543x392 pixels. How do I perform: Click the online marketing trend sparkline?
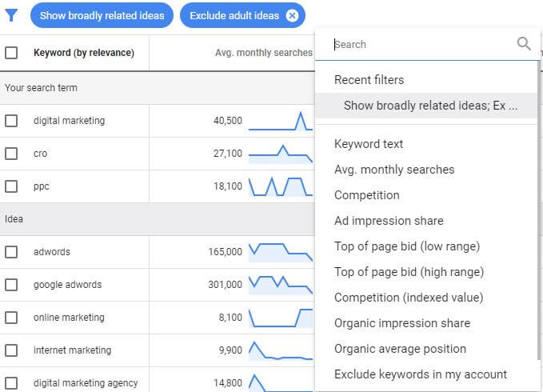click(281, 318)
